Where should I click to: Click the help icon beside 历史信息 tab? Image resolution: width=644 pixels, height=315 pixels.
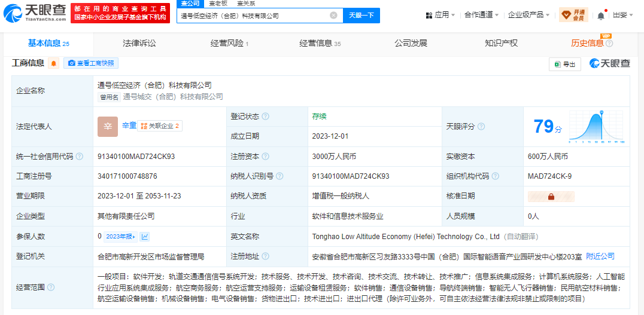pos(609,44)
